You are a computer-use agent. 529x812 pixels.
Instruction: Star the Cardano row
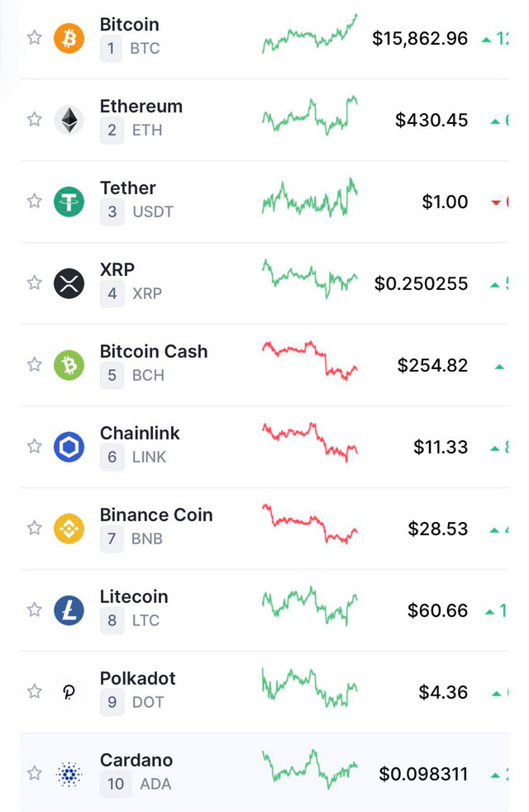34,773
